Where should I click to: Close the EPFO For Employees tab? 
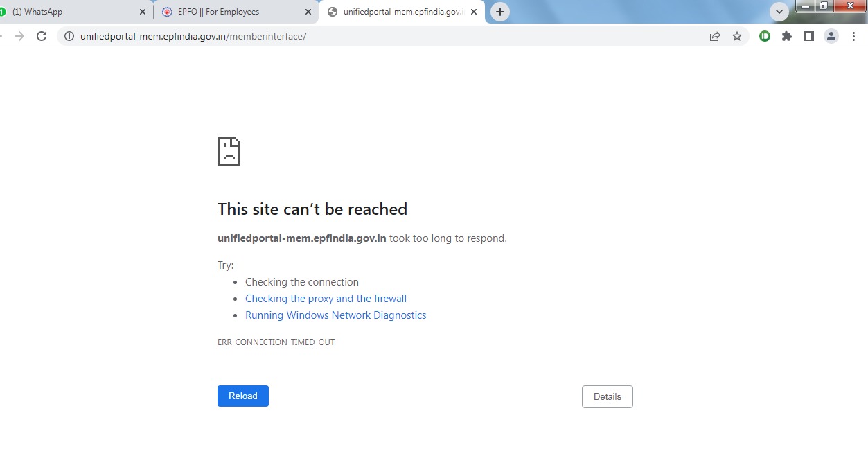point(308,12)
